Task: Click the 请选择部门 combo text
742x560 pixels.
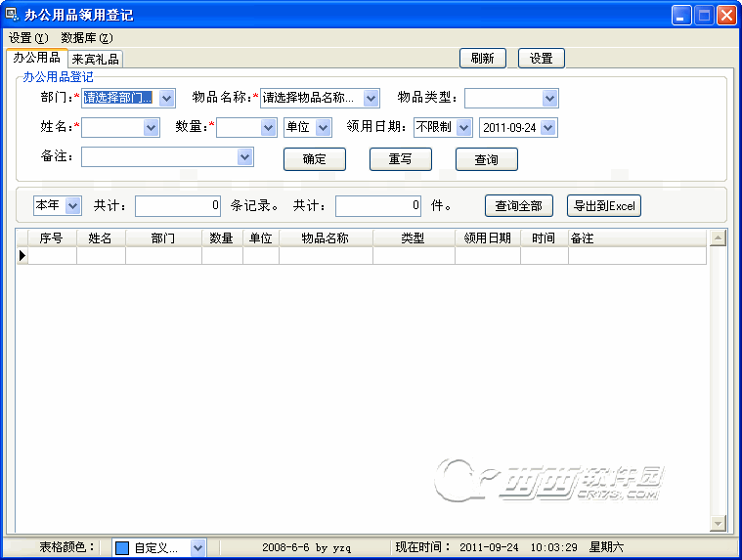Action: pos(118,98)
